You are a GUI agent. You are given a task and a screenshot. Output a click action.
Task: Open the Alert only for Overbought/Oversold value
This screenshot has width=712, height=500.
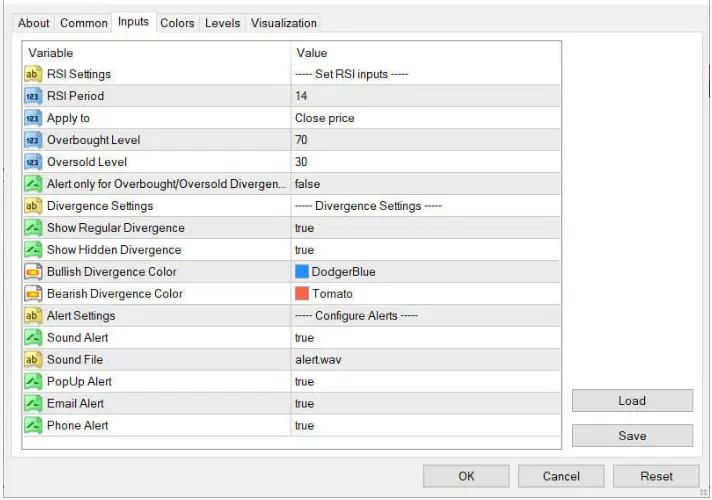click(x=425, y=184)
